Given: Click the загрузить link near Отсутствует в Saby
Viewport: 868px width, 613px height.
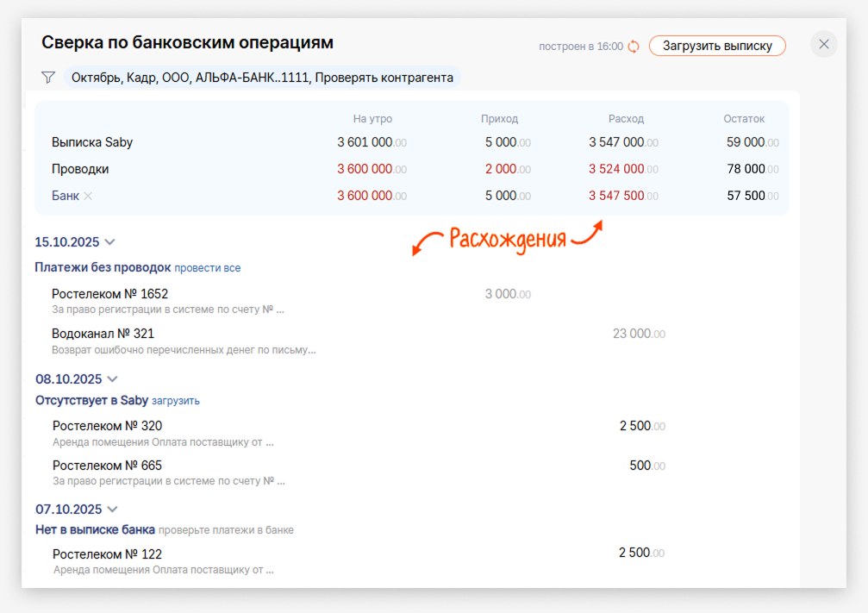Looking at the screenshot, I should click(x=176, y=401).
